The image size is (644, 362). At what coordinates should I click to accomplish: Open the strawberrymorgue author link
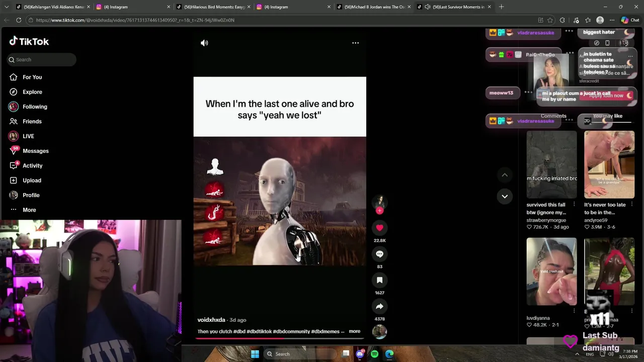(546, 220)
